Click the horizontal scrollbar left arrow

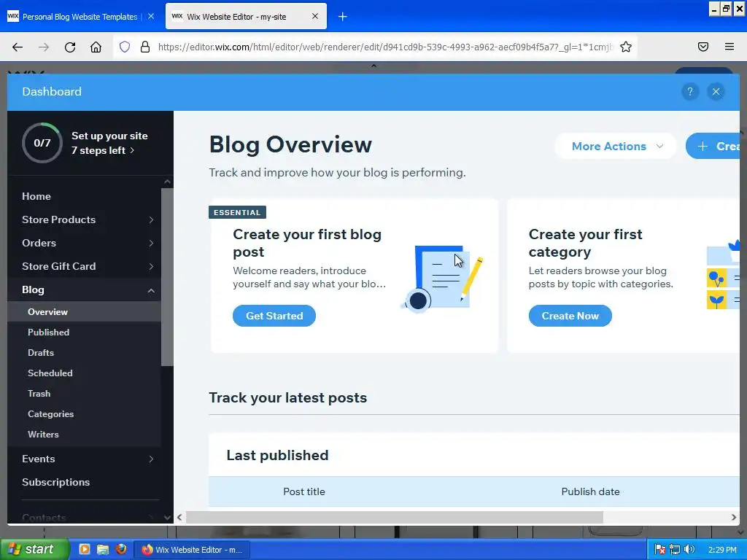click(x=179, y=517)
